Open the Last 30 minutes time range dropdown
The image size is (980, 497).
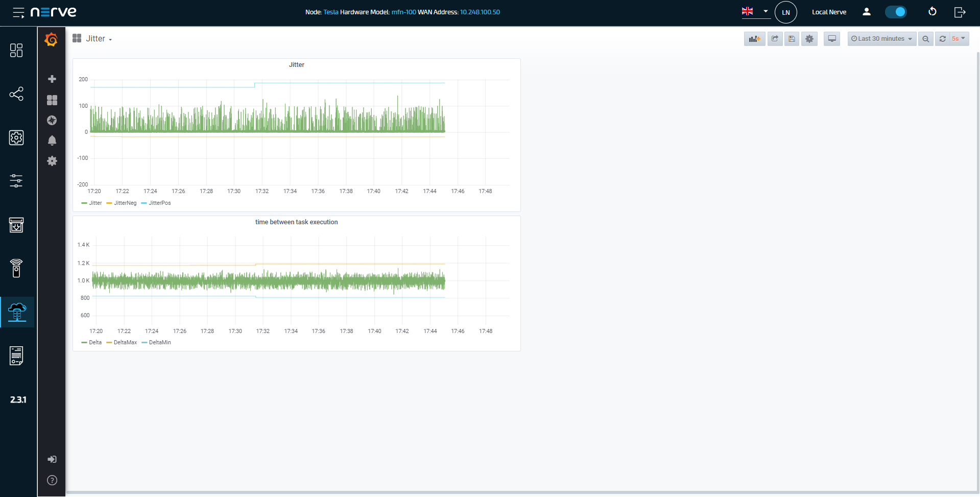pos(881,38)
